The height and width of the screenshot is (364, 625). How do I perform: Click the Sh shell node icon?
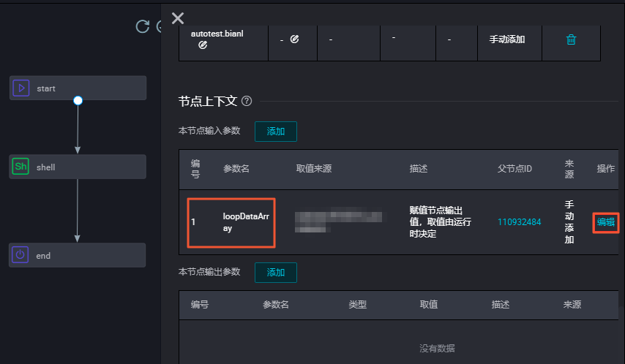tap(20, 167)
